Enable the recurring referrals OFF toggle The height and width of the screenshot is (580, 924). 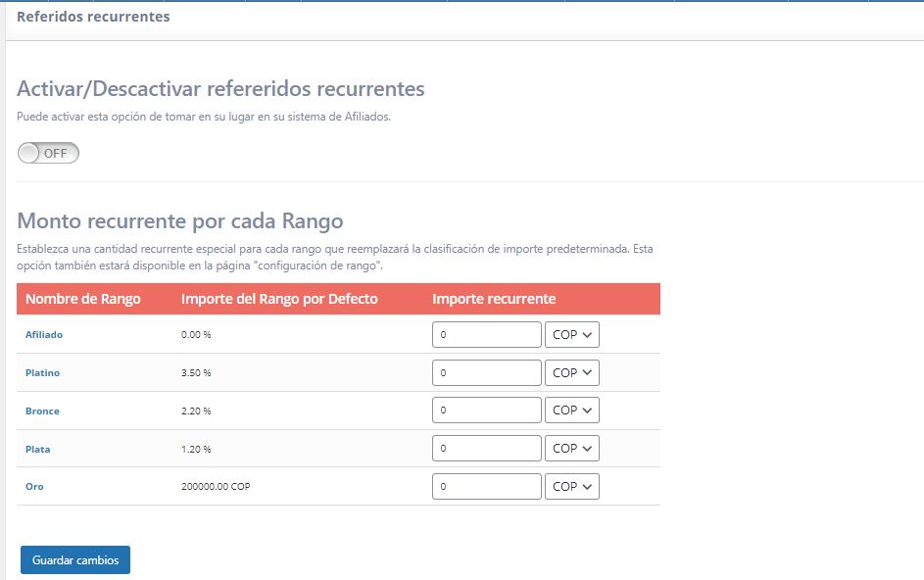click(46, 153)
